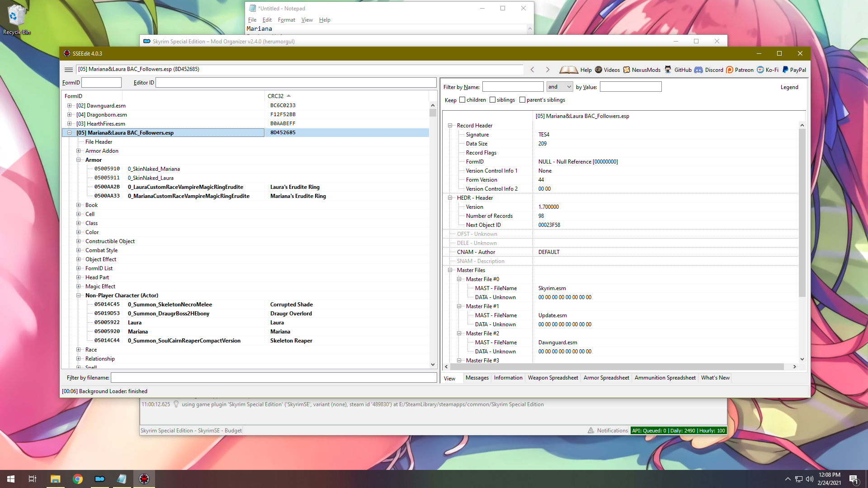Viewport: 868px width, 488px height.
Task: Focus the Filter by filename field
Action: [274, 378]
